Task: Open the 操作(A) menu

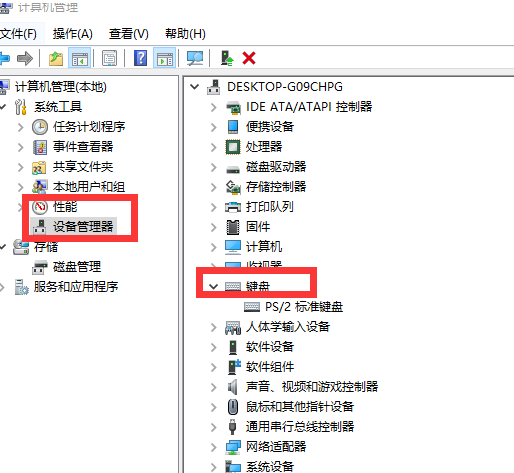Action: pyautogui.click(x=72, y=34)
